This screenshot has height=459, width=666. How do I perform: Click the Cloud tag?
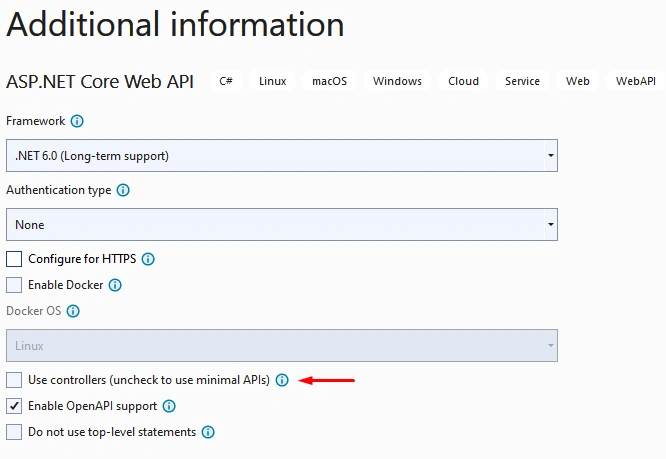point(463,81)
